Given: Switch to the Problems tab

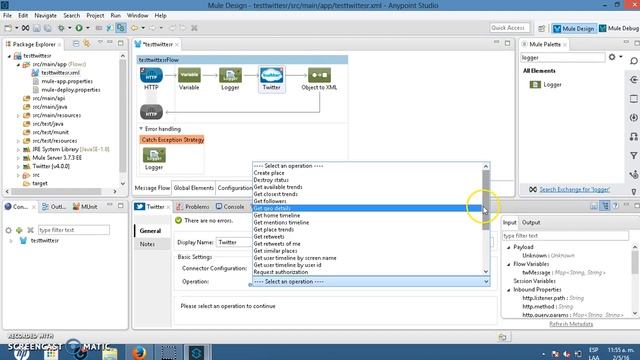Looking at the screenshot, I should point(193,207).
